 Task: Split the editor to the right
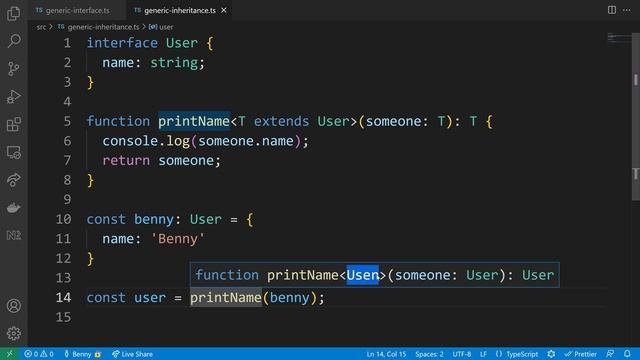(x=611, y=10)
